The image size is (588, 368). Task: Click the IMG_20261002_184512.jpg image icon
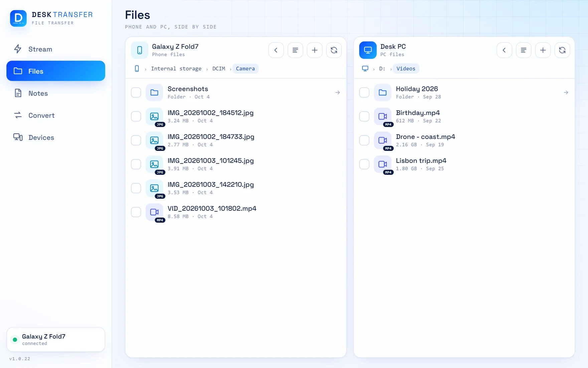pos(154,116)
